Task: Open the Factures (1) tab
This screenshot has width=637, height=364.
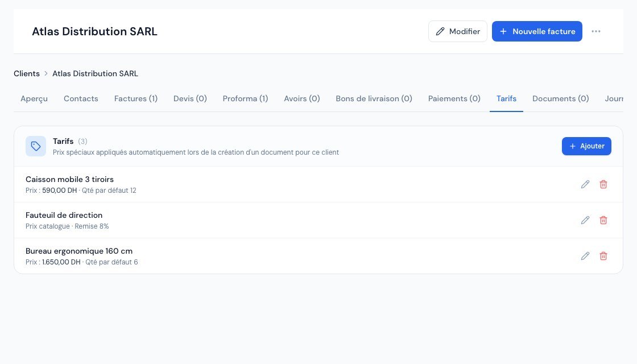Action: [x=136, y=99]
